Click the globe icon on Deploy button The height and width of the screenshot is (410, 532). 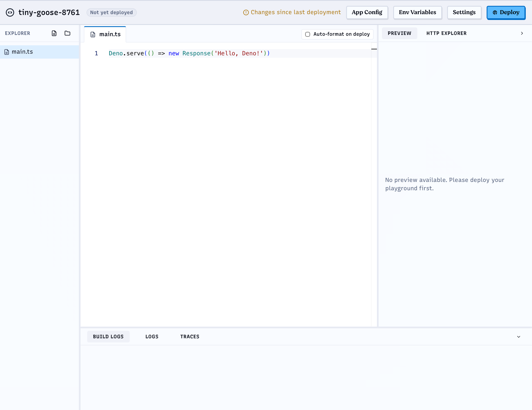click(x=495, y=12)
